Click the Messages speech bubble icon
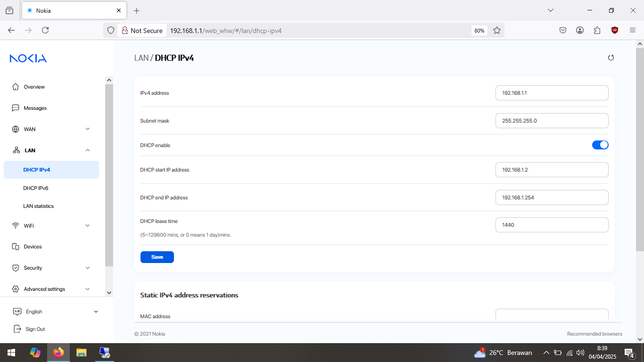The width and height of the screenshot is (644, 362). coord(16,108)
